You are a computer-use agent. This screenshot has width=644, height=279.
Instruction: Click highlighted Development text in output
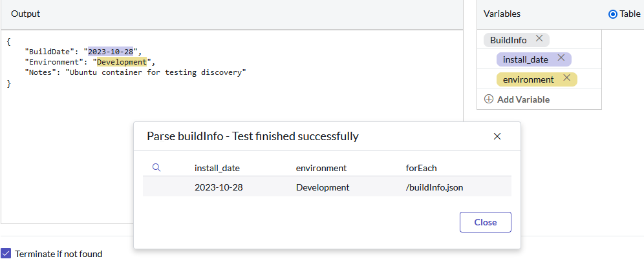click(x=122, y=62)
